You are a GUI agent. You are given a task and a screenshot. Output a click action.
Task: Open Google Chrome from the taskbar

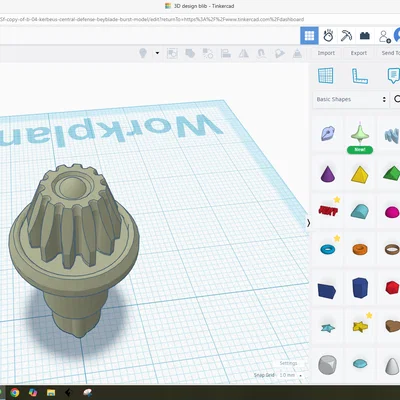click(x=14, y=393)
